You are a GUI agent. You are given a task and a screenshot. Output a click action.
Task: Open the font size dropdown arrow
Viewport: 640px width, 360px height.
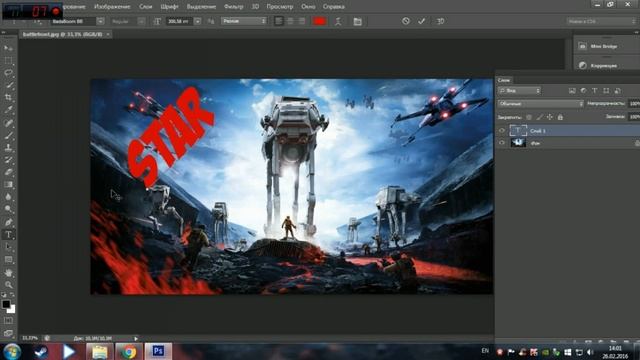click(198, 21)
